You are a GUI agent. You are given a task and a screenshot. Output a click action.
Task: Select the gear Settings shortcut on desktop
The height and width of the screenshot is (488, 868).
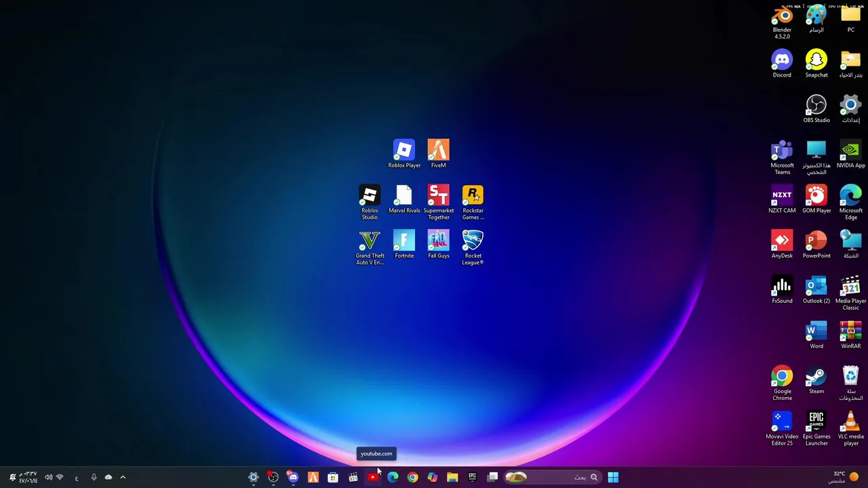pos(850,108)
